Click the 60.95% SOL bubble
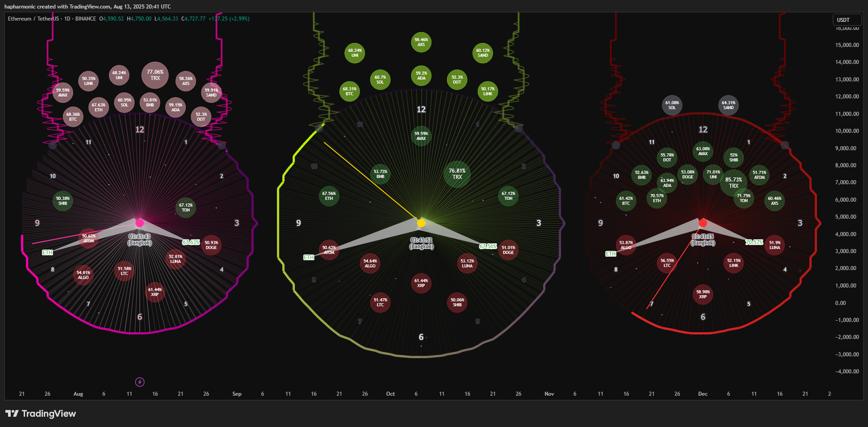Image resolution: width=868 pixels, height=427 pixels. coord(124,103)
